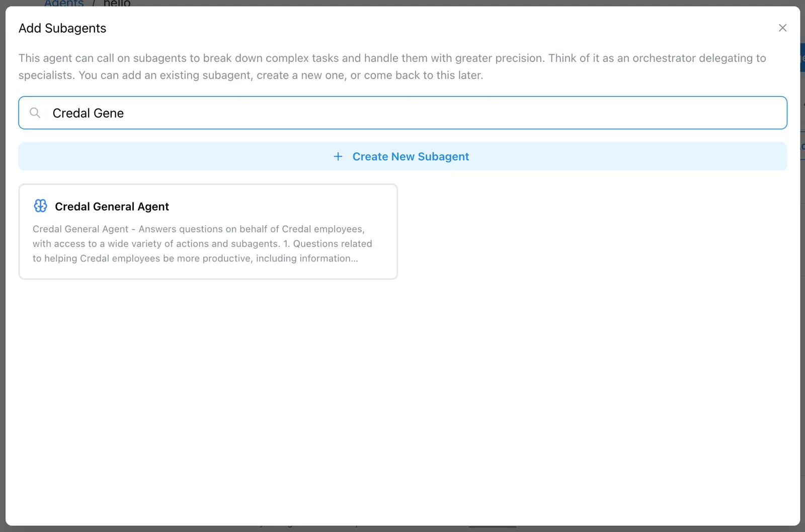
Task: Open the Agents breadcrumb link behind dialog
Action: 64,3
